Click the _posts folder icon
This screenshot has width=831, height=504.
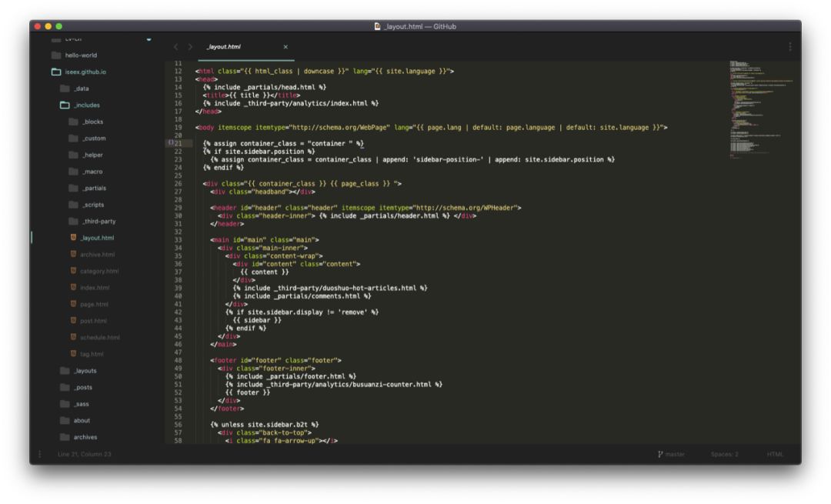click(x=65, y=387)
